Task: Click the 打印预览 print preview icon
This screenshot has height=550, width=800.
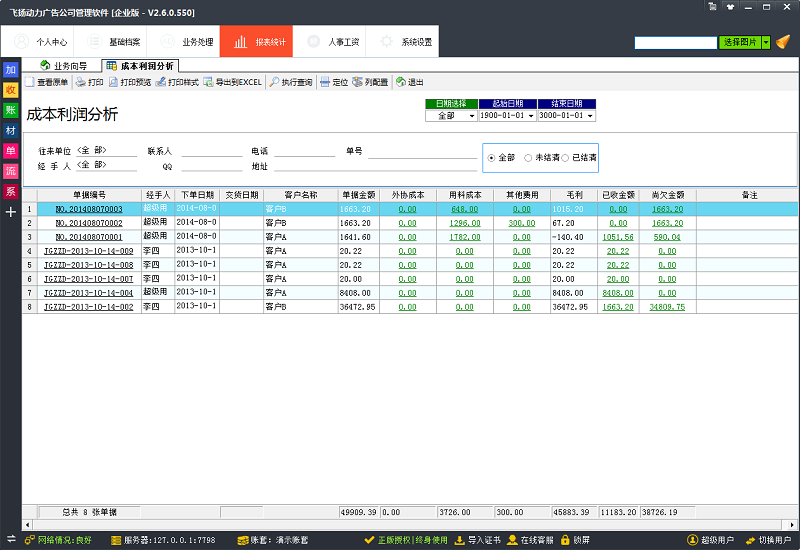Action: click(x=114, y=82)
